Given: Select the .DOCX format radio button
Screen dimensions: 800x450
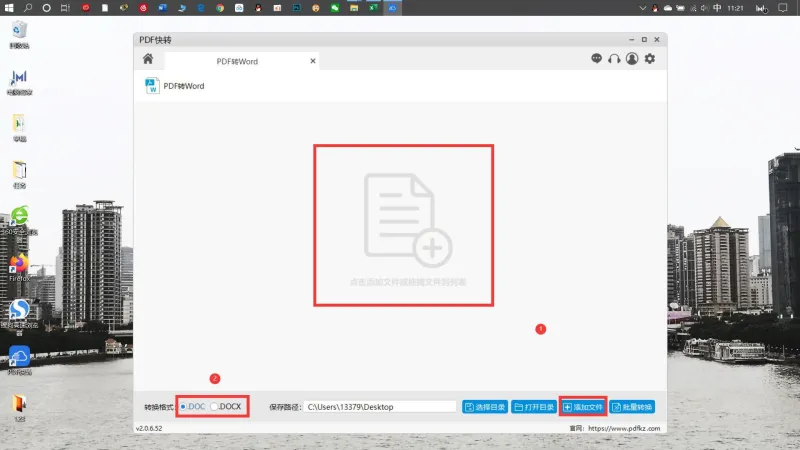Looking at the screenshot, I should [214, 407].
